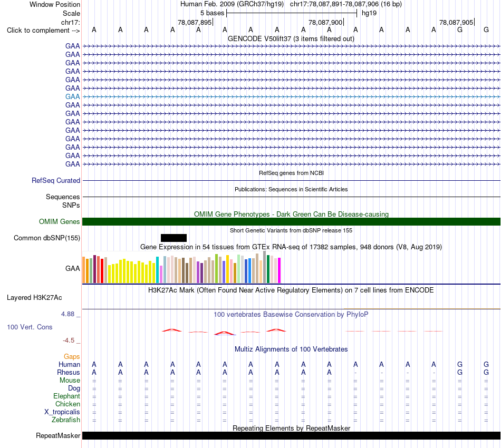Click the GAA label beside the GTEx bar chart
The height and width of the screenshot is (448, 501).
pos(73,269)
